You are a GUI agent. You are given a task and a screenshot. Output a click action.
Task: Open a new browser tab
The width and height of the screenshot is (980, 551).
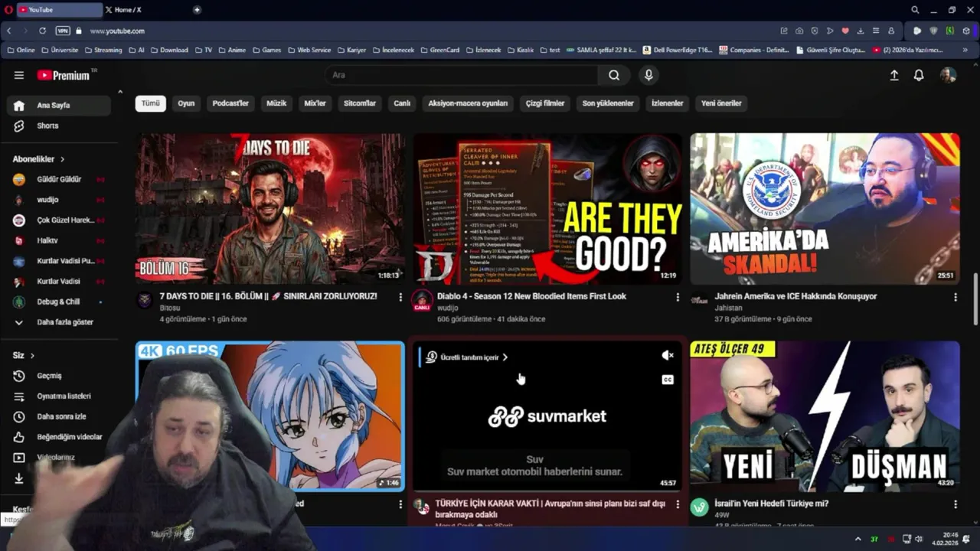pyautogui.click(x=197, y=10)
